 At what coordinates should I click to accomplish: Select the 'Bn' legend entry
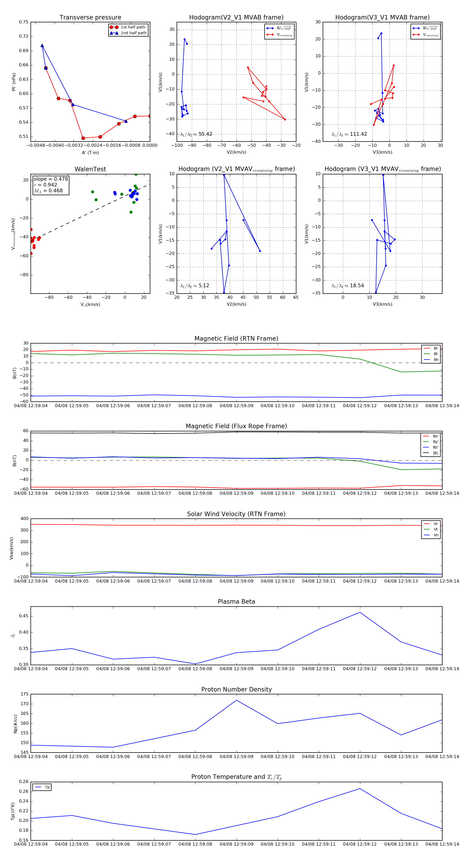click(x=431, y=360)
